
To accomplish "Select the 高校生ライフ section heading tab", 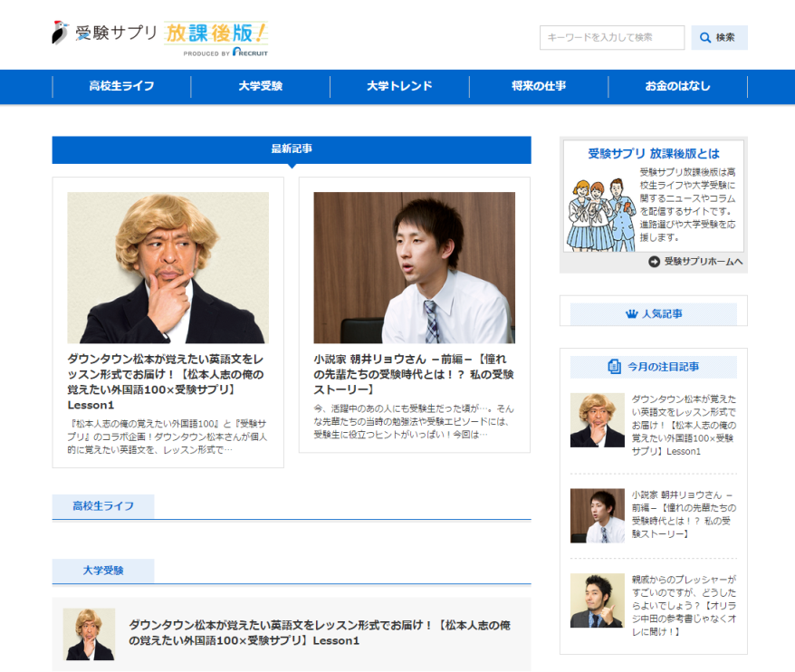I will (103, 506).
